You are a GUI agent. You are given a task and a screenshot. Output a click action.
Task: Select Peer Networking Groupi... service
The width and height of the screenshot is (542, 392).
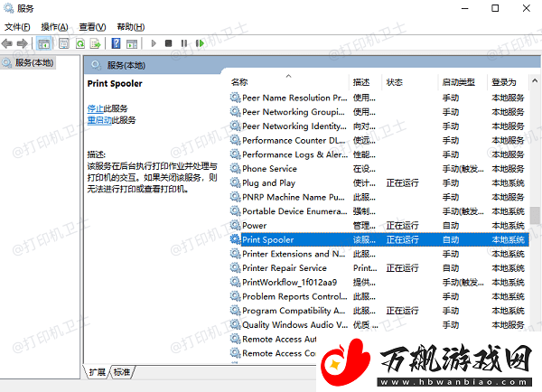[x=379, y=112]
